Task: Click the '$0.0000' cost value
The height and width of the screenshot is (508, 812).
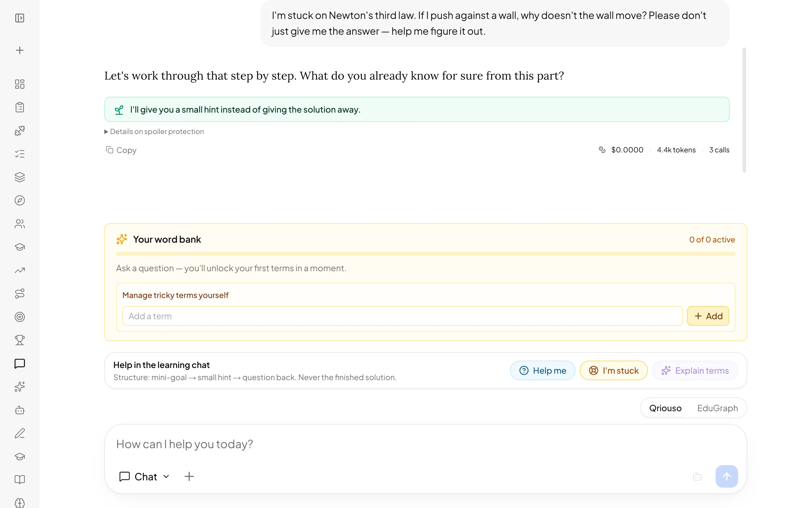Action: tap(627, 150)
